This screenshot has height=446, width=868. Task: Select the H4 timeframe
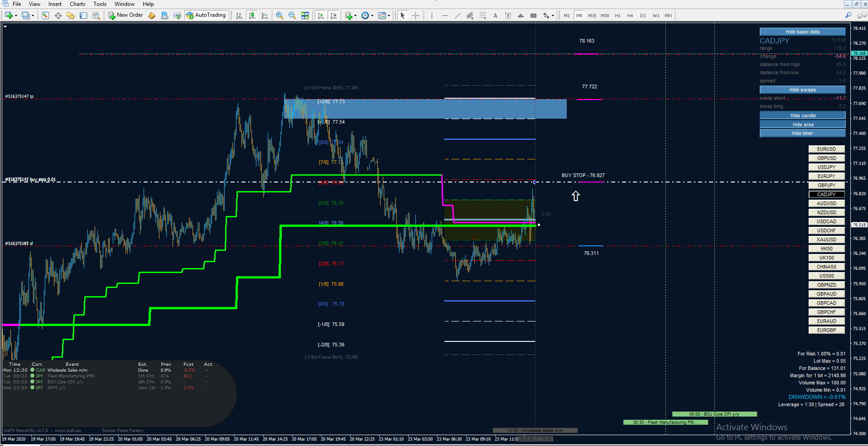[630, 15]
